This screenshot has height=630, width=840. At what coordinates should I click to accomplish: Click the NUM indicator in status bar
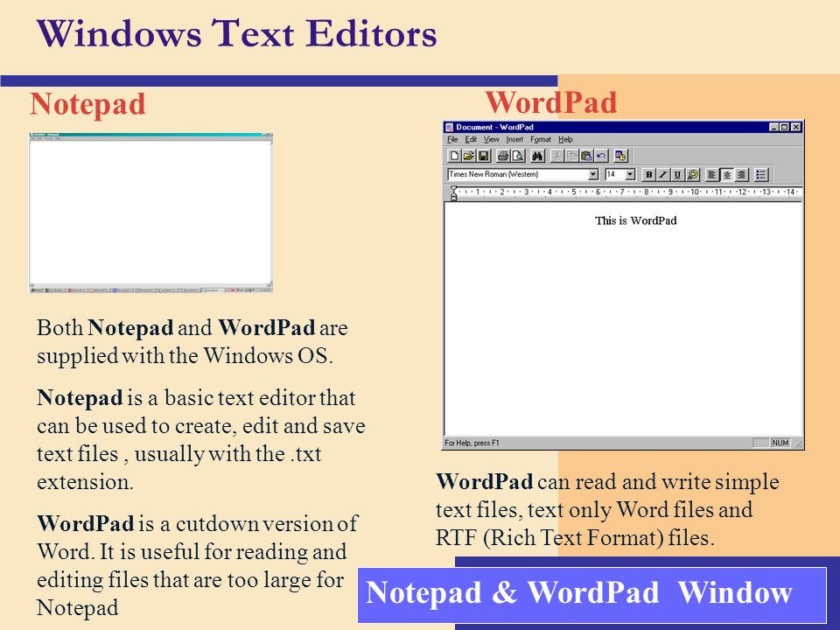(780, 443)
